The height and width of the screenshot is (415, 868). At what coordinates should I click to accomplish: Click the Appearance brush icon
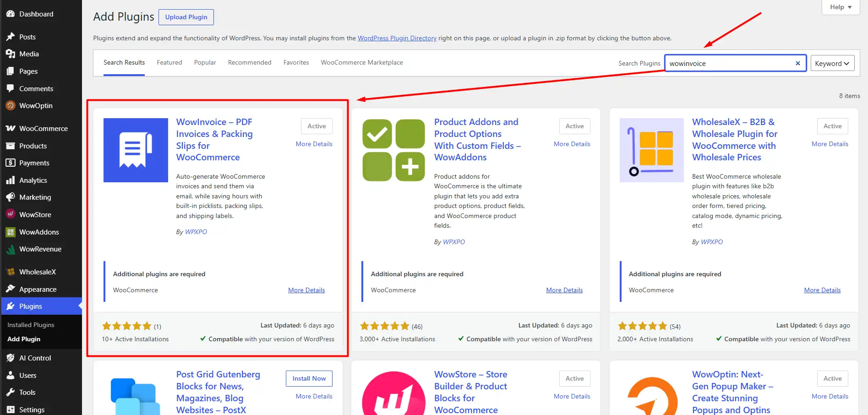[x=11, y=289]
